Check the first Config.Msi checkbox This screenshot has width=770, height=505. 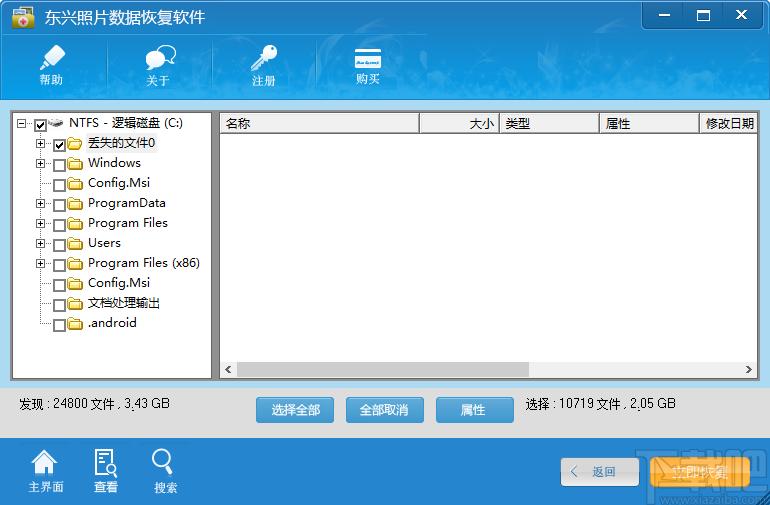click(x=59, y=185)
